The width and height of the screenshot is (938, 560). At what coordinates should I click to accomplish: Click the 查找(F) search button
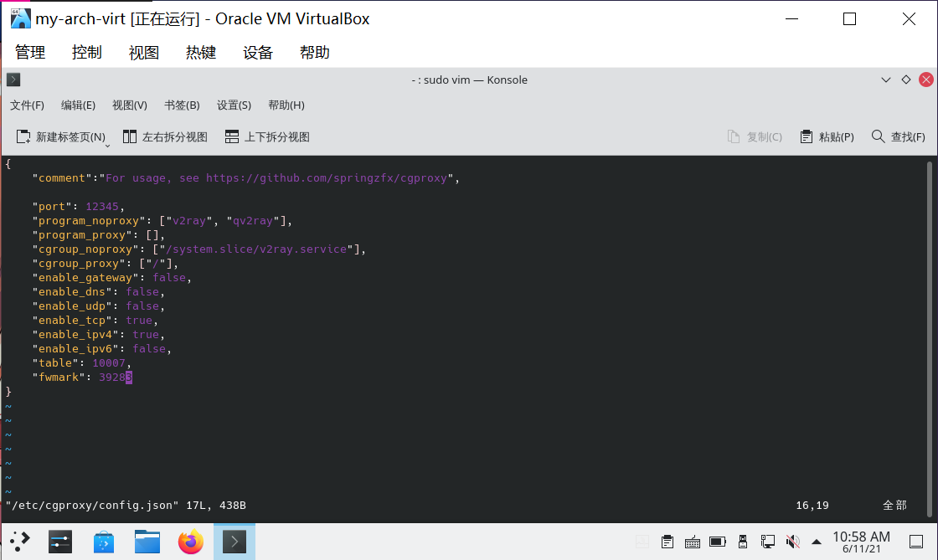pyautogui.click(x=898, y=136)
